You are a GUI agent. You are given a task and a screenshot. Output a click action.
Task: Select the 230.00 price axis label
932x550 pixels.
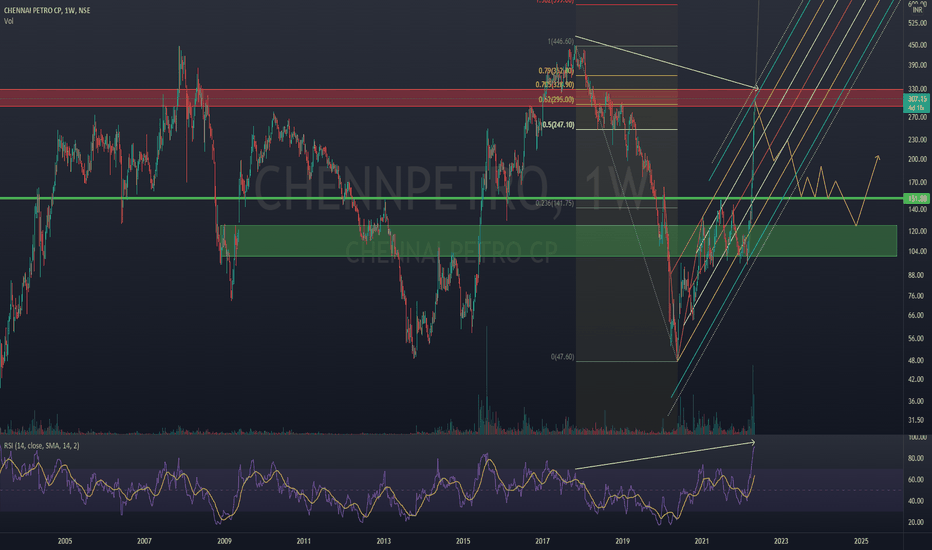[x=917, y=140]
